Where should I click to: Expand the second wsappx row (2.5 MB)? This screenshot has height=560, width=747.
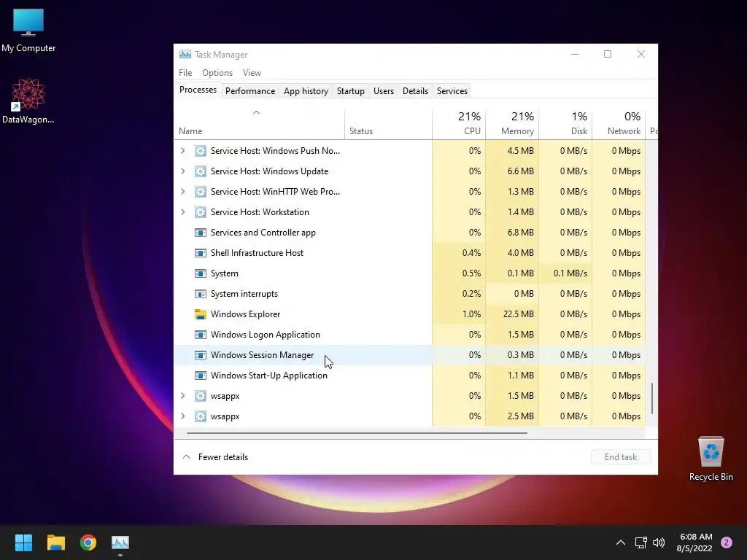pyautogui.click(x=183, y=416)
